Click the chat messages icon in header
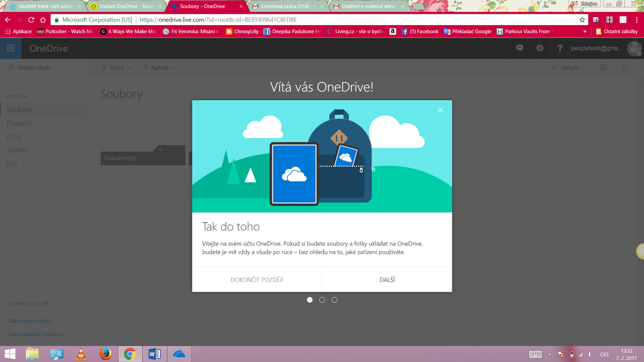 click(x=519, y=48)
